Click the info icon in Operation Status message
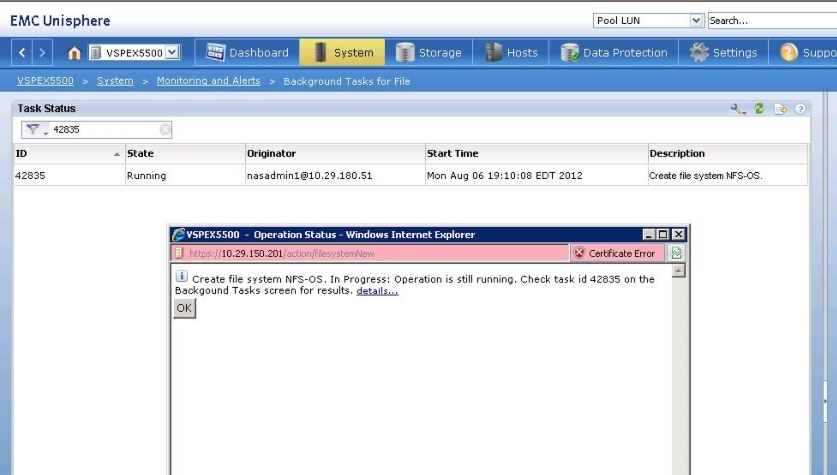The height and width of the screenshot is (475, 837). (x=181, y=276)
